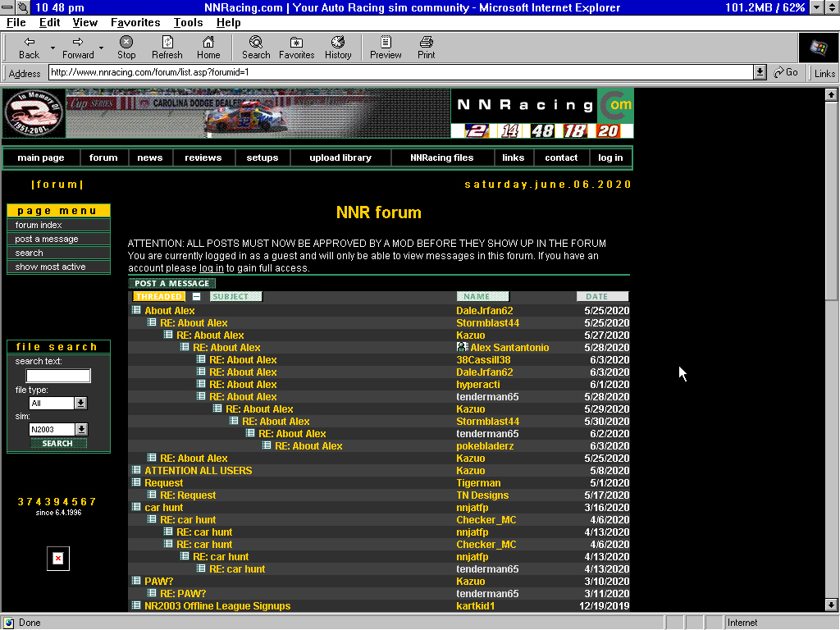This screenshot has width=840, height=630.
Task: Click the message icon next to 'PAW?' thread
Action: [x=136, y=581]
